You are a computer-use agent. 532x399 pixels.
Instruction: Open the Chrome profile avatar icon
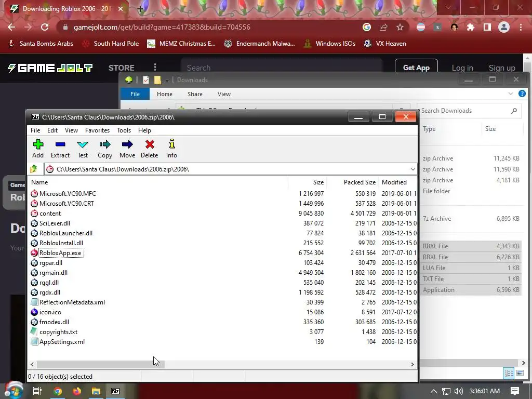tap(504, 27)
